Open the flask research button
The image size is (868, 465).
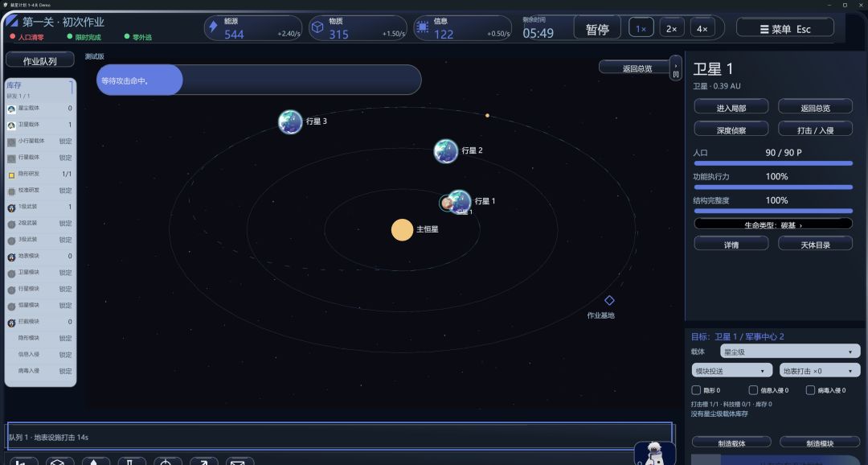click(x=131, y=461)
